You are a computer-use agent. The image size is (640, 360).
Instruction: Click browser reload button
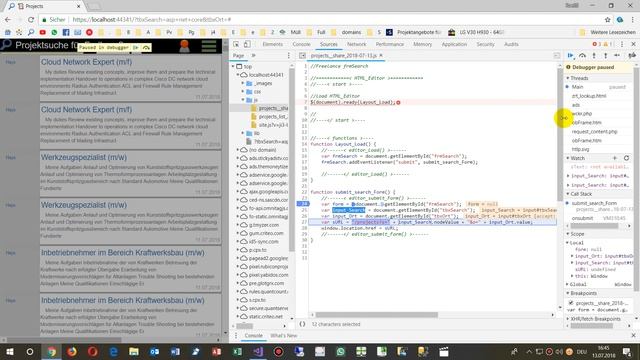click(x=31, y=19)
